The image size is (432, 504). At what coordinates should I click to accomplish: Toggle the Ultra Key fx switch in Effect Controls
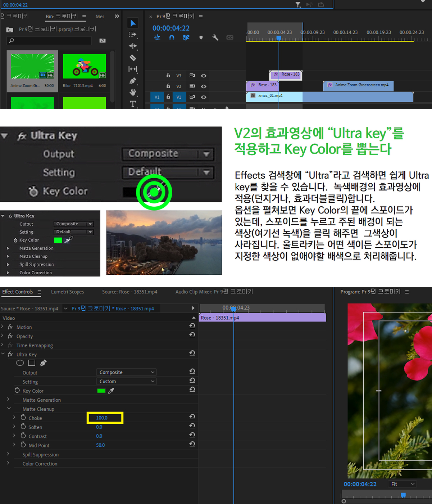coord(10,354)
